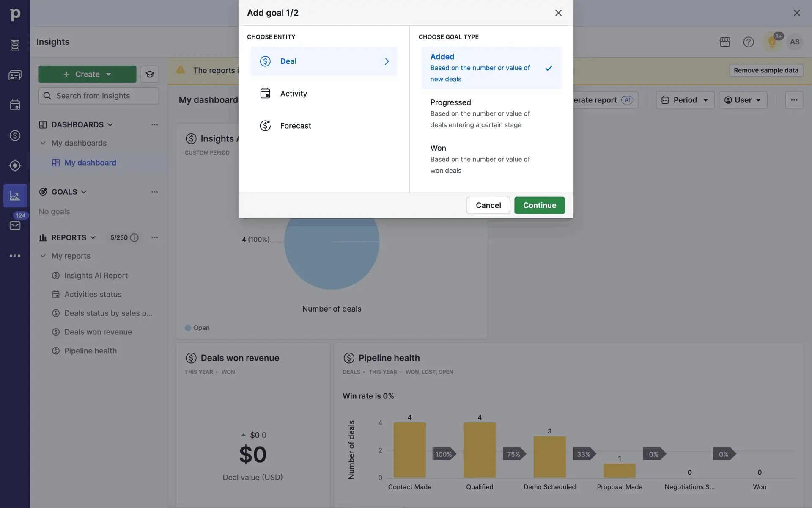Click the Help question mark icon
Viewport: 812px width, 508px height.
point(748,42)
